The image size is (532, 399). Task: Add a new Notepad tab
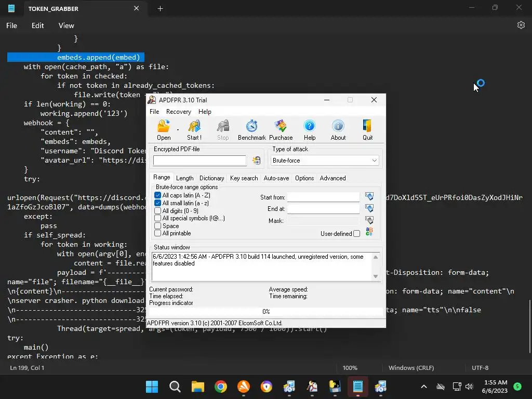point(160,8)
